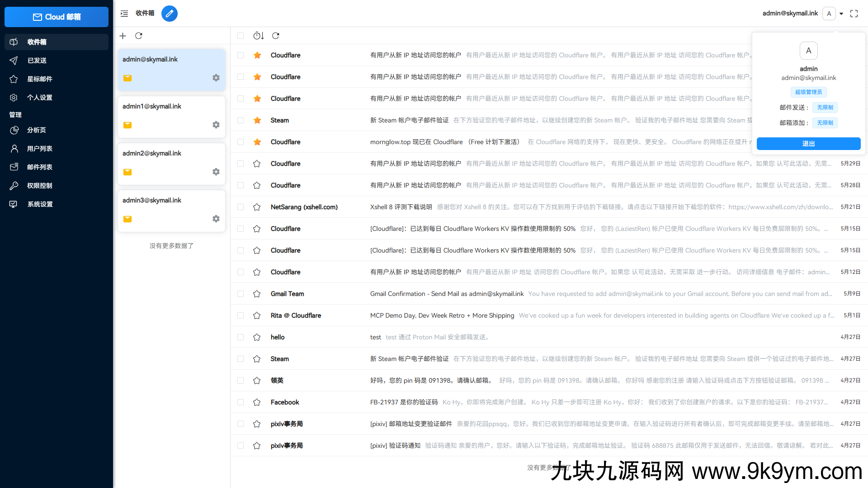Collapse sidebar using the list icon
Screen dimensions: 868x488
click(124, 14)
